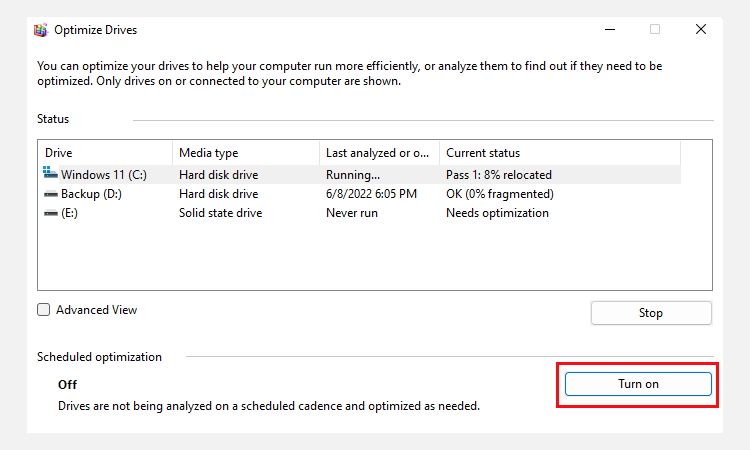Sort by Last analyzed or optimized column header
The width and height of the screenshot is (750, 450).
tap(379, 153)
